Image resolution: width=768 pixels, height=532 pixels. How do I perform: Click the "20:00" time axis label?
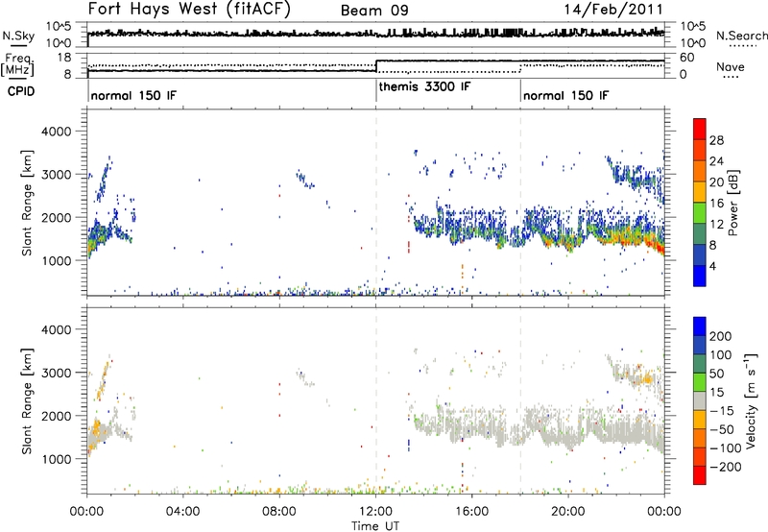(568, 512)
